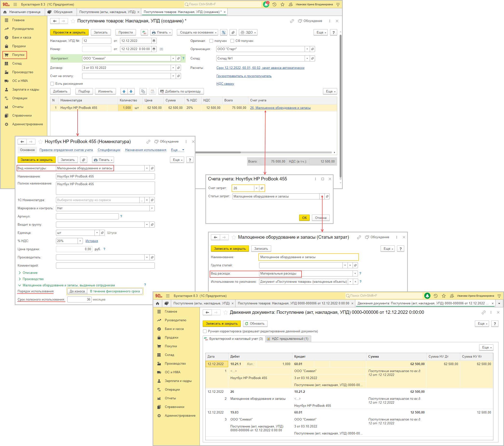The width and height of the screenshot is (504, 446).
Task: Open the Контрагент dropdown arrow
Action: tap(173, 58)
